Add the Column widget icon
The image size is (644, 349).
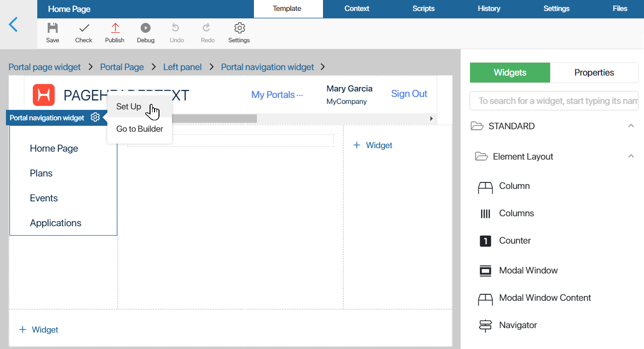point(485,187)
